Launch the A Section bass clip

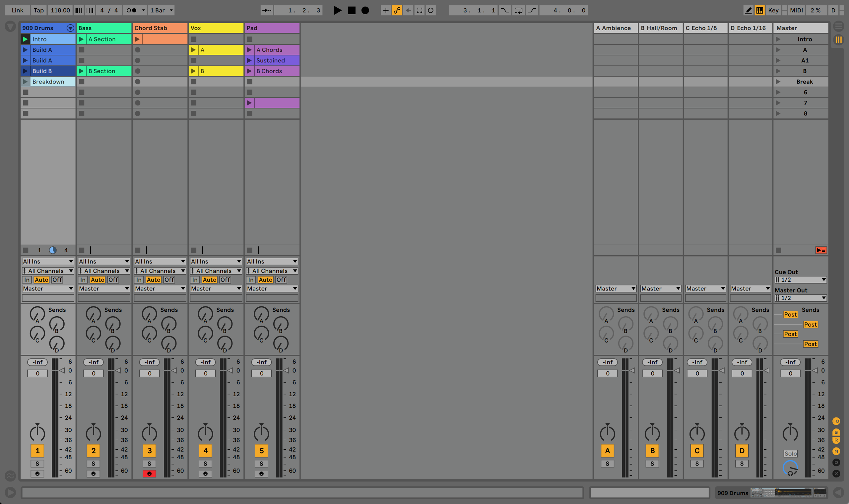click(x=81, y=39)
